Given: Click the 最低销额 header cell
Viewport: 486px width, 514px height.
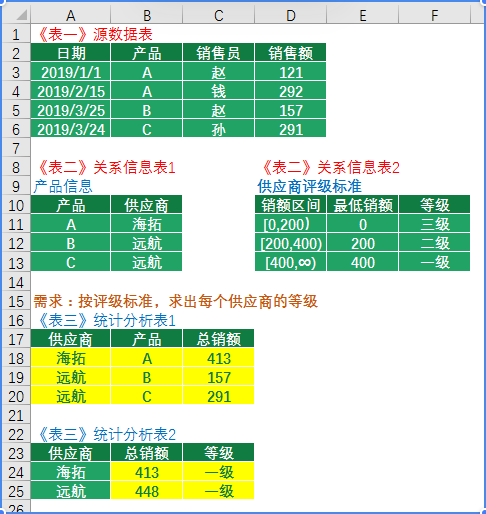Looking at the screenshot, I should pyautogui.click(x=363, y=205).
